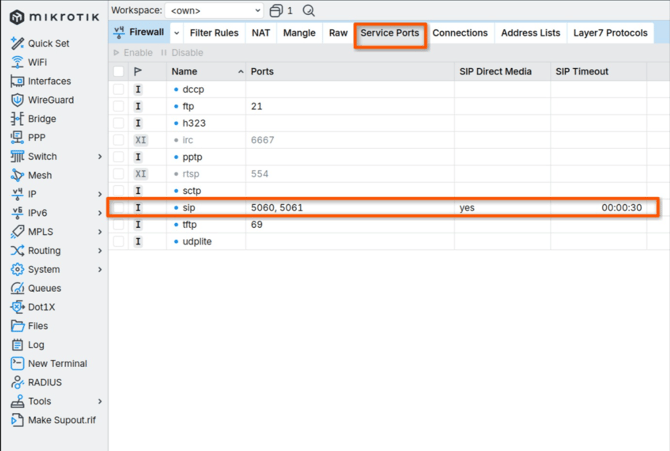Open the Bridge section icon
Screen dimensions: 670x451
17,119
